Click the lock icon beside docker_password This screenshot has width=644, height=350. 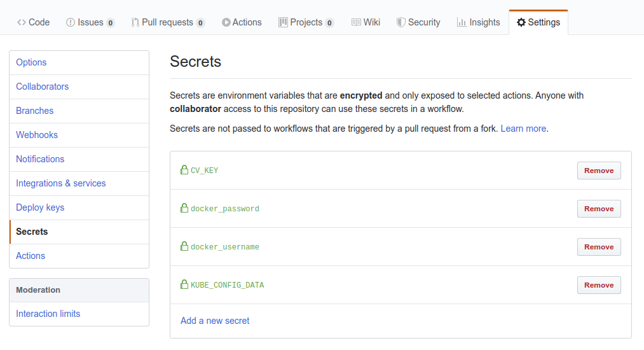pos(184,208)
